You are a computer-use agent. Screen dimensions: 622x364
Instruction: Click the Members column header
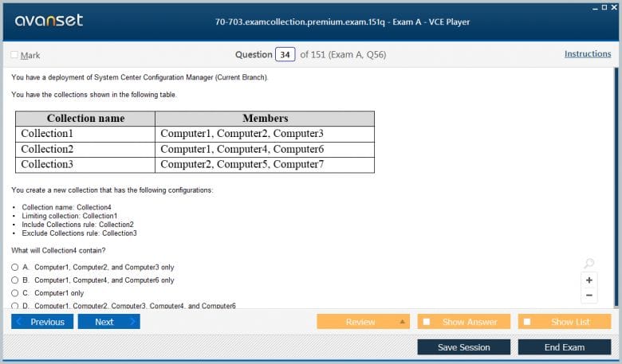265,119
